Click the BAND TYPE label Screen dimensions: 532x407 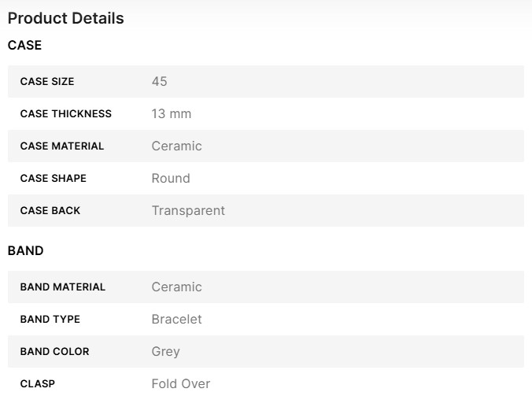(50, 320)
